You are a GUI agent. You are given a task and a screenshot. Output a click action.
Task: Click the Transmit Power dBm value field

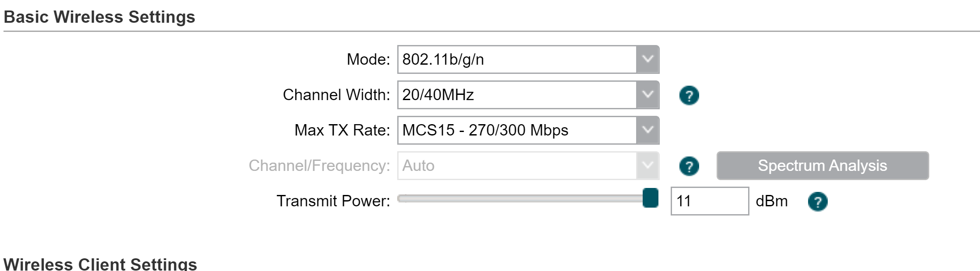(710, 201)
